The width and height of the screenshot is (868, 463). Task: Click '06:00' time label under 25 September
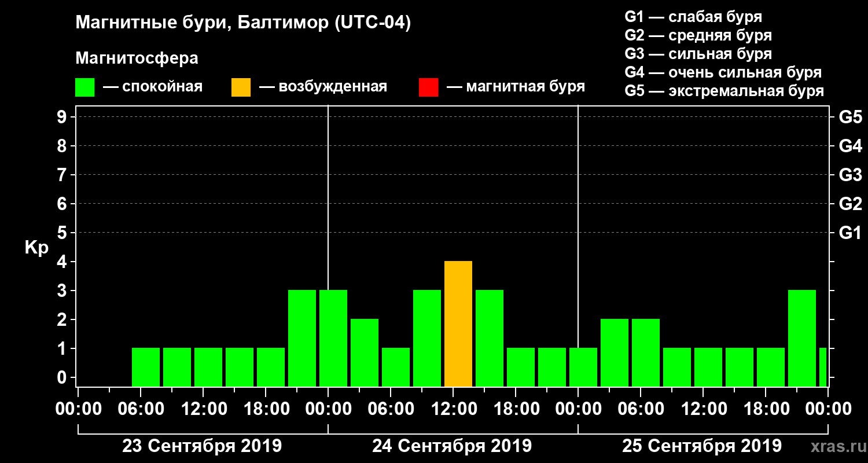pyautogui.click(x=640, y=409)
